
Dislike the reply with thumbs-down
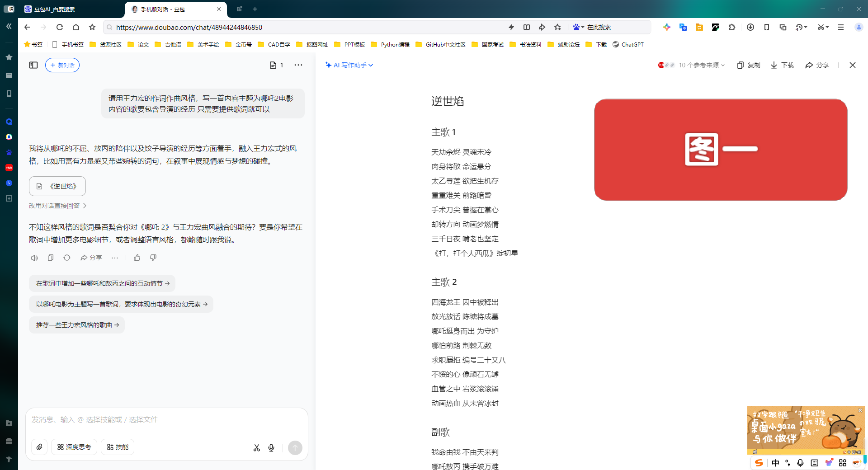[x=153, y=258]
